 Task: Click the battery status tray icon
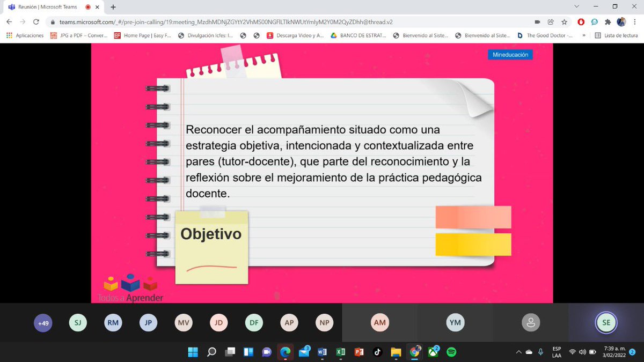coord(592,352)
